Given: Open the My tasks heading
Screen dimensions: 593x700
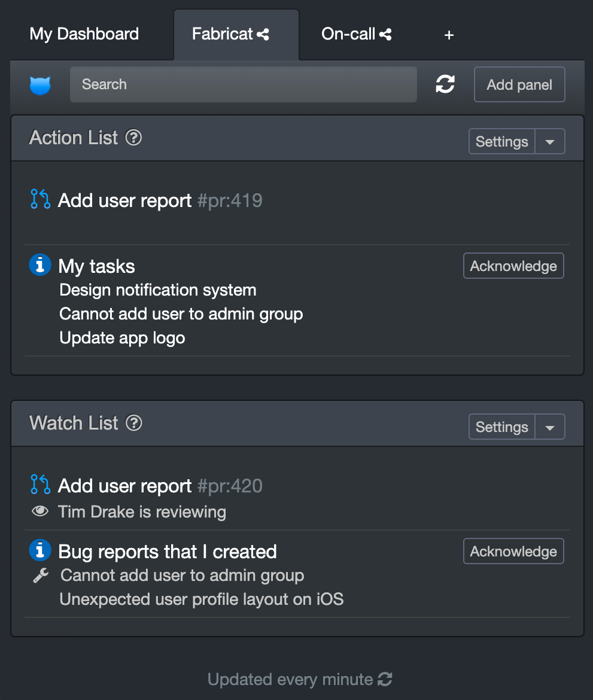Looking at the screenshot, I should pos(96,266).
